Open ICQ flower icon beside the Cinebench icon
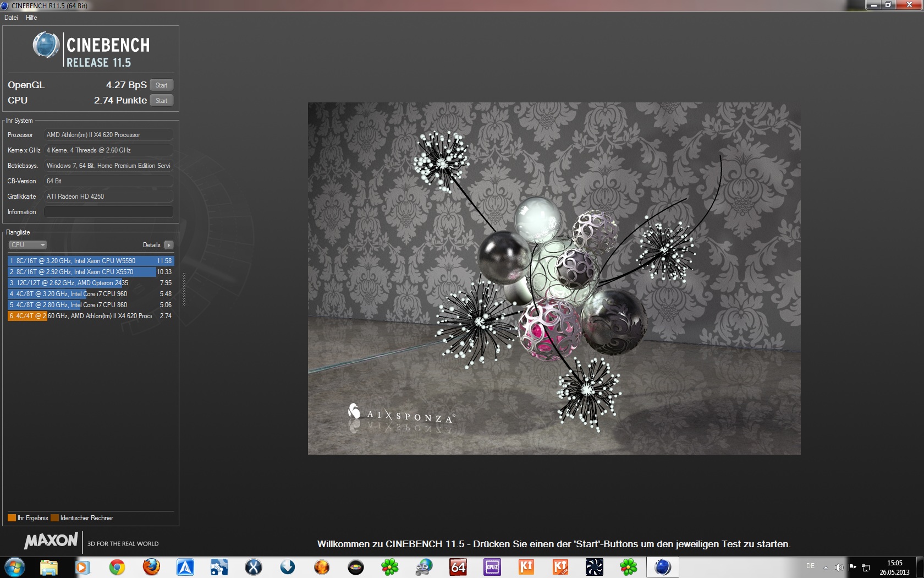Image resolution: width=924 pixels, height=578 pixels. (x=629, y=567)
